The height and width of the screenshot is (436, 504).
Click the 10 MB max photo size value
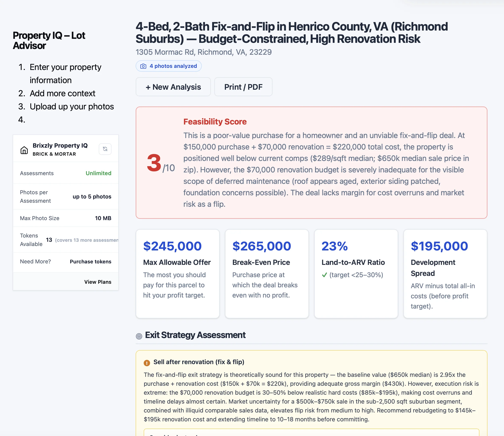103,218
